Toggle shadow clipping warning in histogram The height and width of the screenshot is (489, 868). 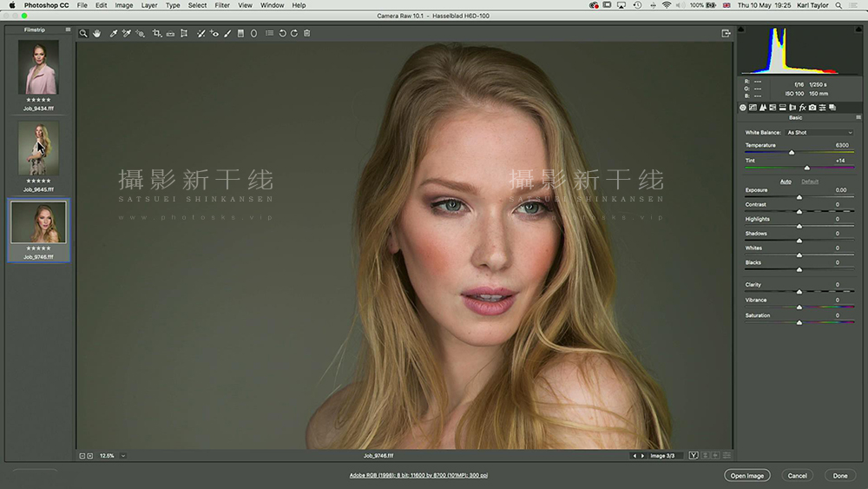pos(741,30)
